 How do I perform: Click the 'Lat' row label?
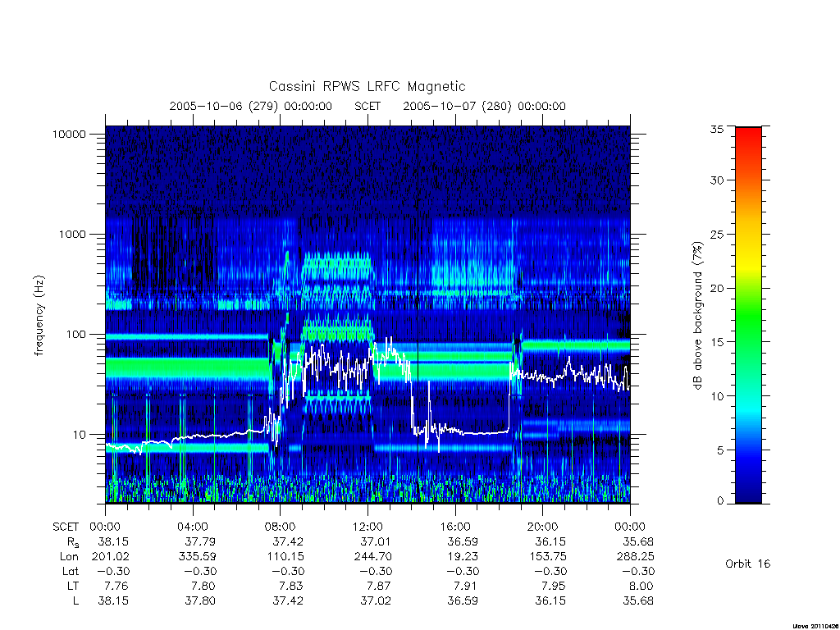pyautogui.click(x=71, y=571)
